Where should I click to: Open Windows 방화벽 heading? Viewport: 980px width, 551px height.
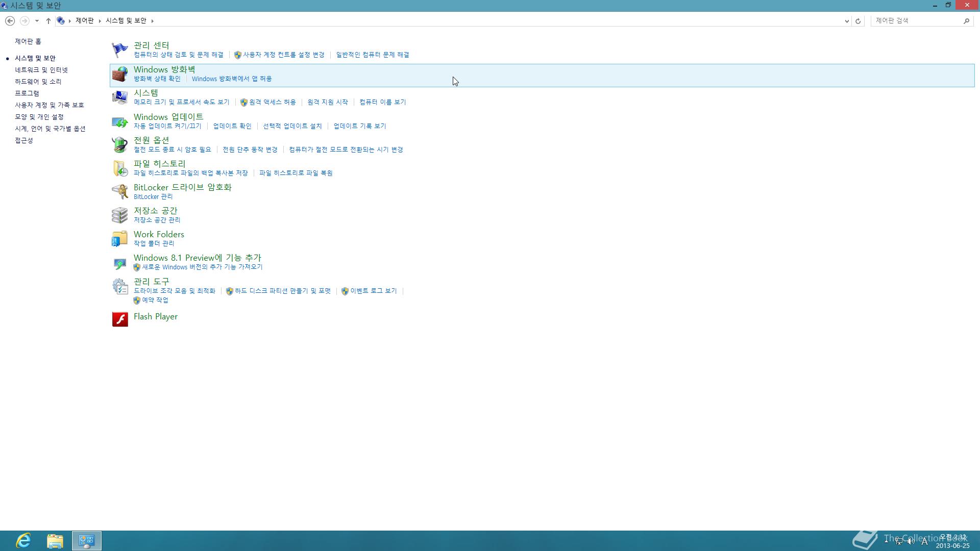(164, 69)
